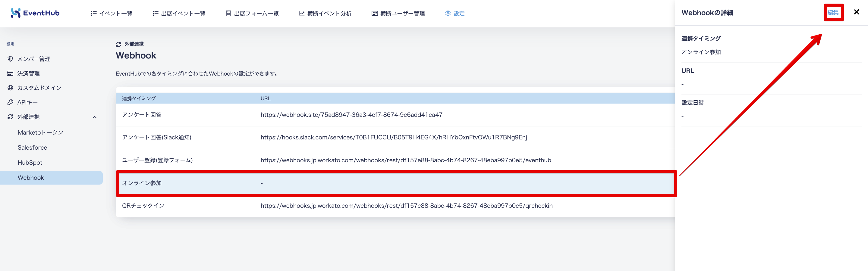Image resolution: width=868 pixels, height=271 pixels.
Task: Click list icon beside イベント一覧
Action: coord(94,14)
